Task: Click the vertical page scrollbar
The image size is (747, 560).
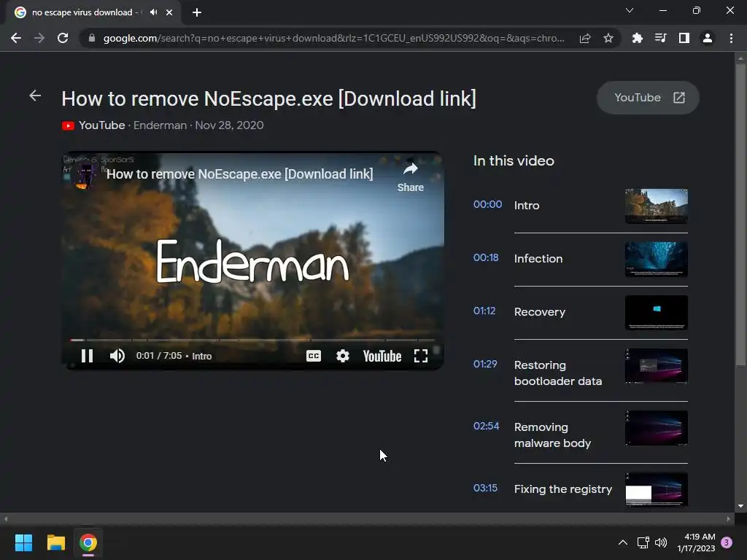Action: [740, 214]
